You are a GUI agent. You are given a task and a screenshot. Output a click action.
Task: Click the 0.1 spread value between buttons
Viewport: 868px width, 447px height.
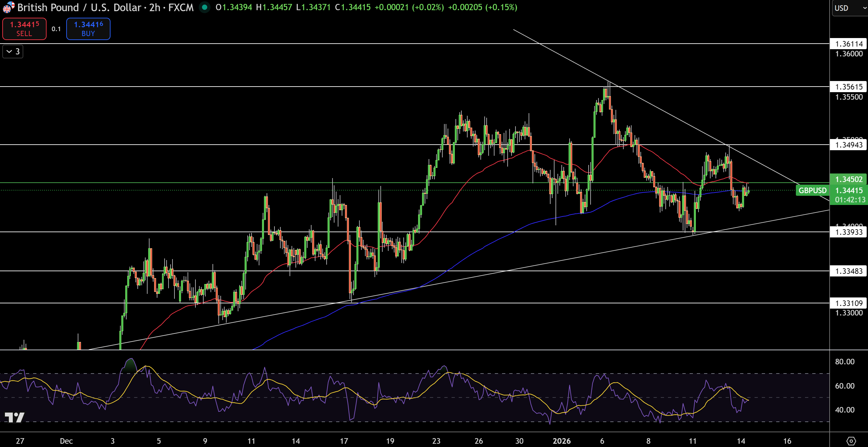click(x=56, y=29)
